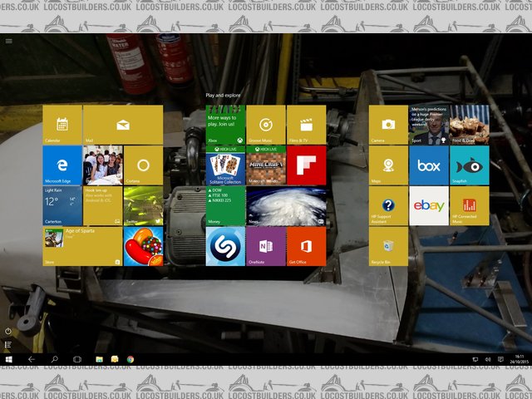The image size is (532, 399).
Task: Launch the Box tile
Action: point(429,165)
